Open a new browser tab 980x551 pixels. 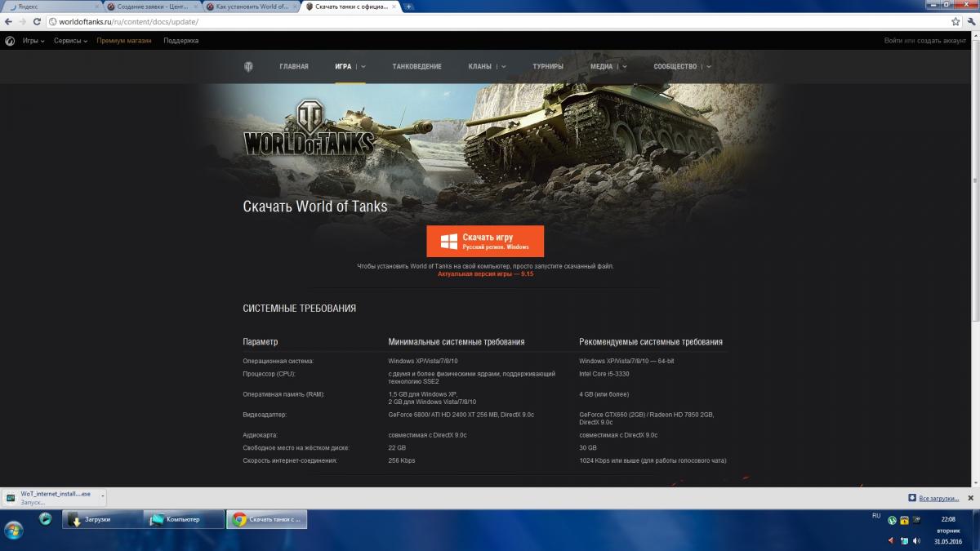[409, 7]
